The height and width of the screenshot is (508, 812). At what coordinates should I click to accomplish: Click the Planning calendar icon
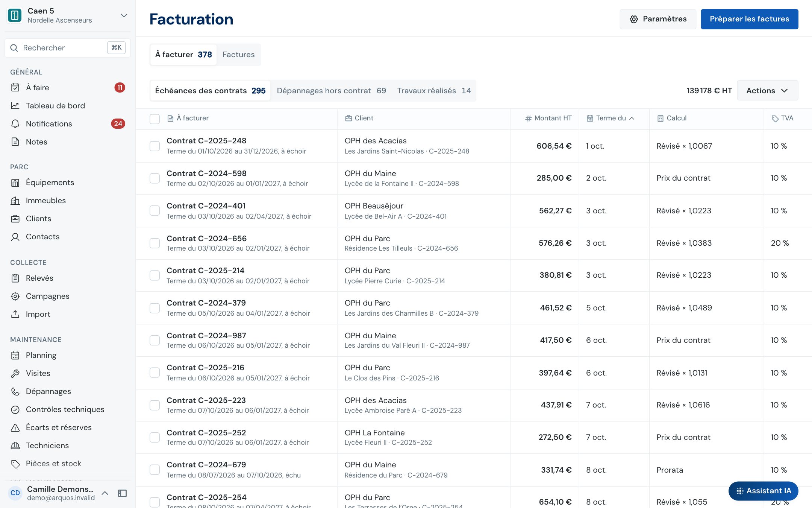coord(15,355)
